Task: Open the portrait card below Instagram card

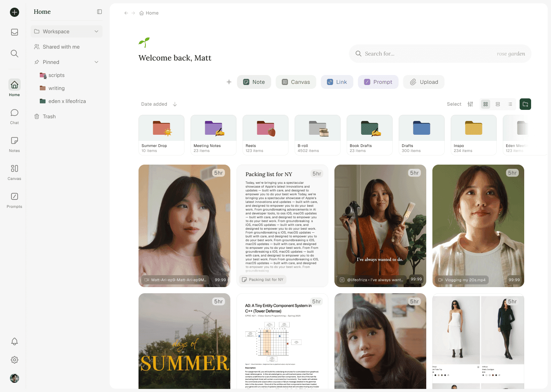Action: 380,341
